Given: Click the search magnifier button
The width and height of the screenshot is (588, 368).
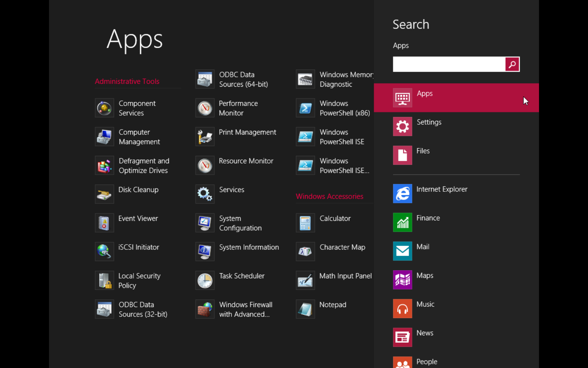Looking at the screenshot, I should (512, 64).
